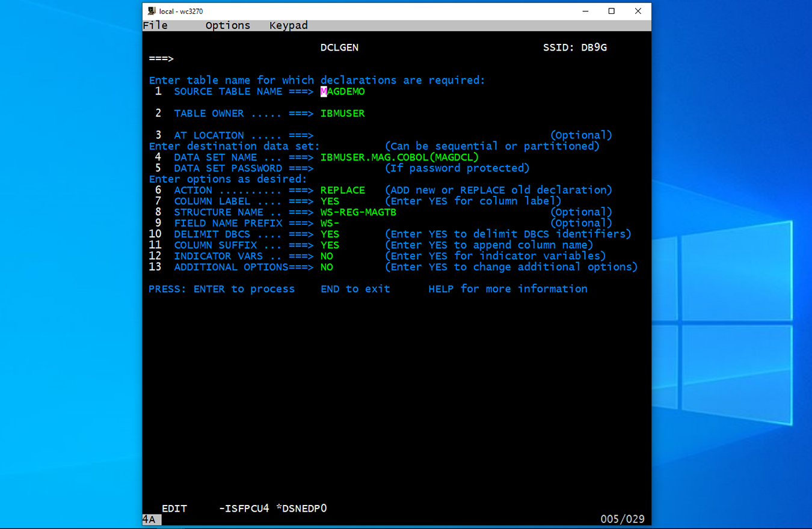Image resolution: width=812 pixels, height=529 pixels.
Task: Select the DATA SET NAME field IBMUSER.MAG.COBOL(MAGDCL)
Action: (x=399, y=157)
